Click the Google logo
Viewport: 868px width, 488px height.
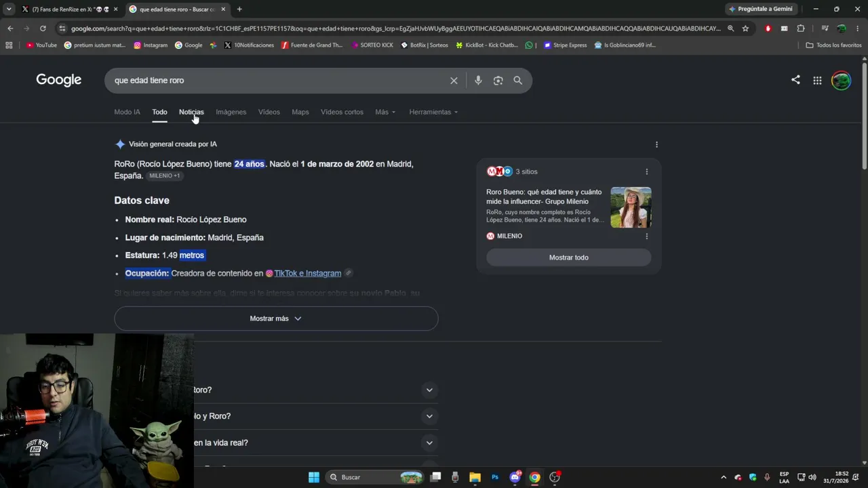[x=59, y=80]
